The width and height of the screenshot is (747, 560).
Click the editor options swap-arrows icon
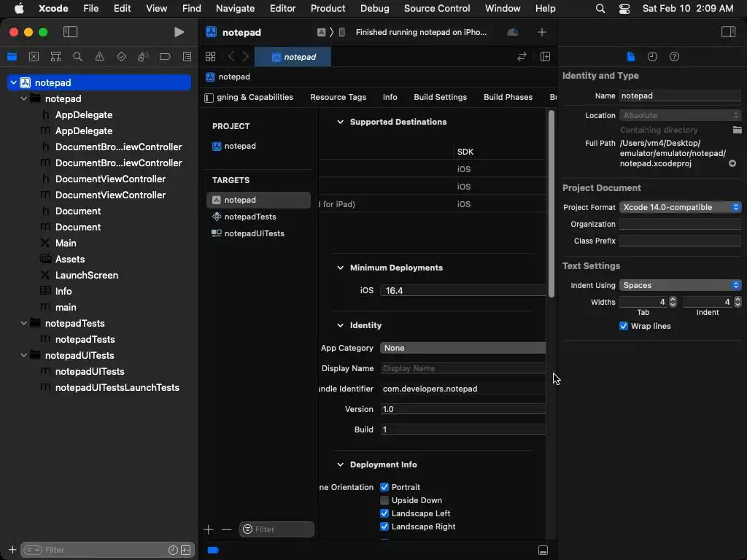tap(522, 57)
